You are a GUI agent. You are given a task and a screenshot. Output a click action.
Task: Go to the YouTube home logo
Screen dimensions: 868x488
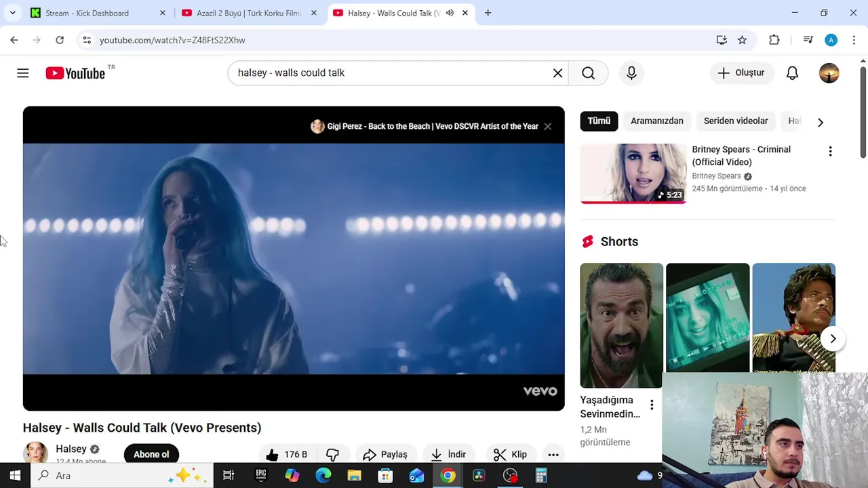(75, 73)
